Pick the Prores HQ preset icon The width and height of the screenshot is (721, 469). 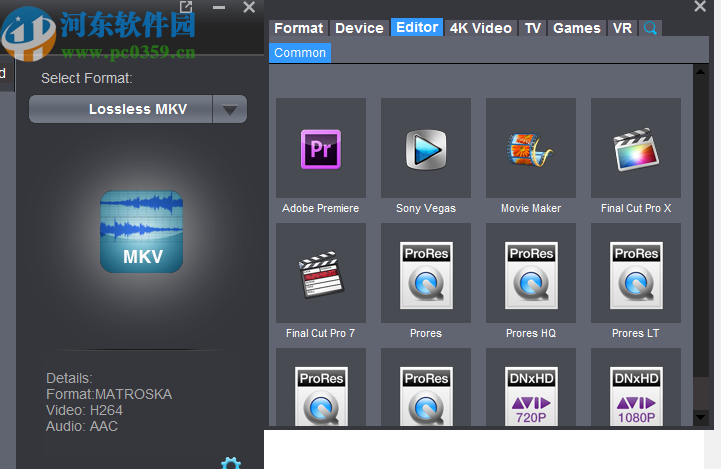pos(531,273)
